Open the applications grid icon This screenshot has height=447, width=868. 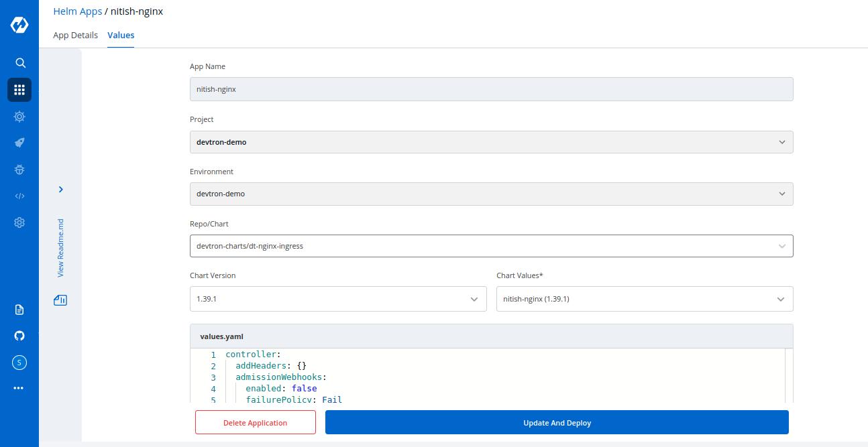[x=19, y=90]
